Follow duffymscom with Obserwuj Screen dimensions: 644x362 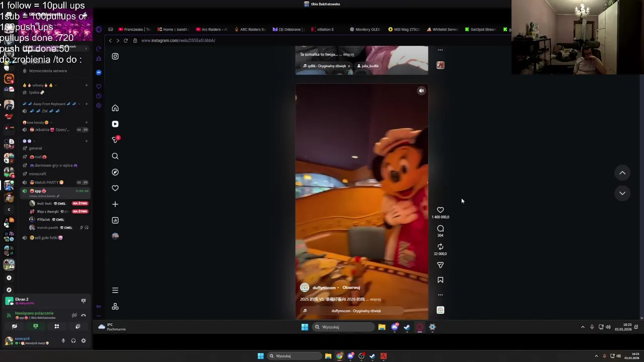[x=351, y=288]
